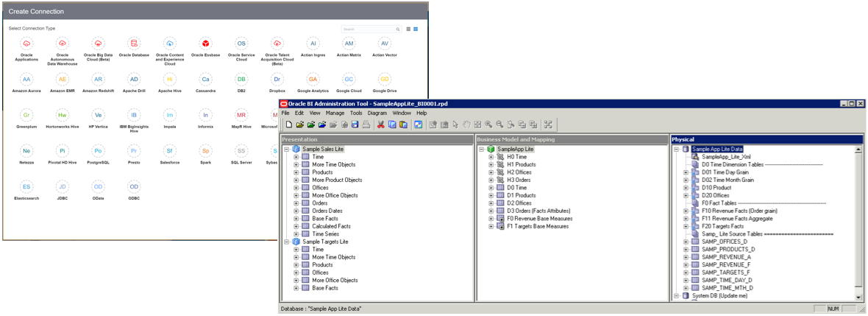The height and width of the screenshot is (316, 868).
Task: Pick the Apache Hive connection icon
Action: [x=170, y=80]
